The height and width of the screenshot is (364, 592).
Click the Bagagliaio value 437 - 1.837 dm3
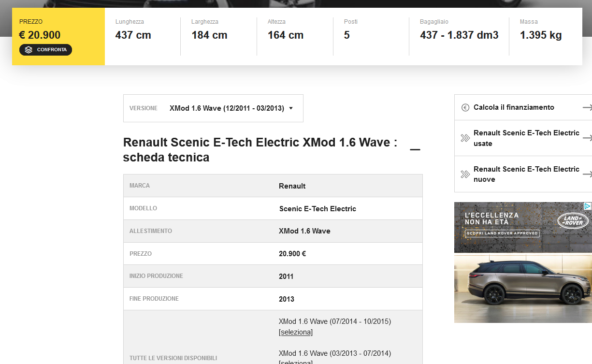tap(459, 35)
